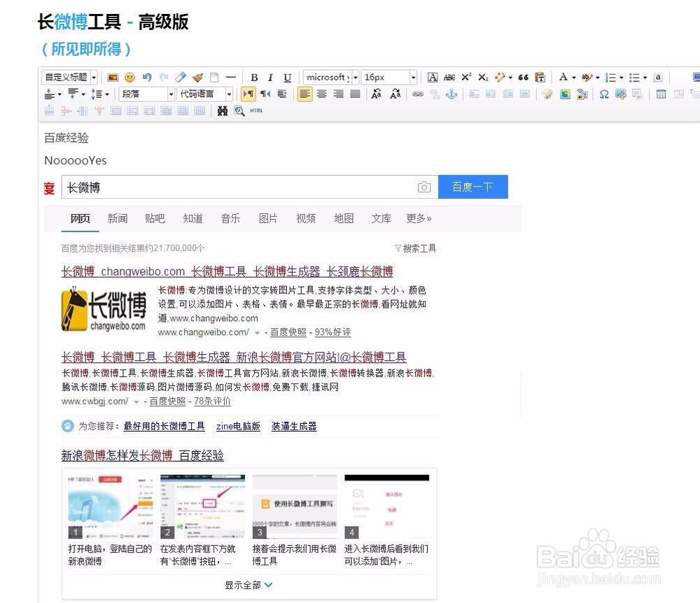This screenshot has height=603, width=700.
Task: Open the changweibo.com result title link
Action: coord(227,271)
